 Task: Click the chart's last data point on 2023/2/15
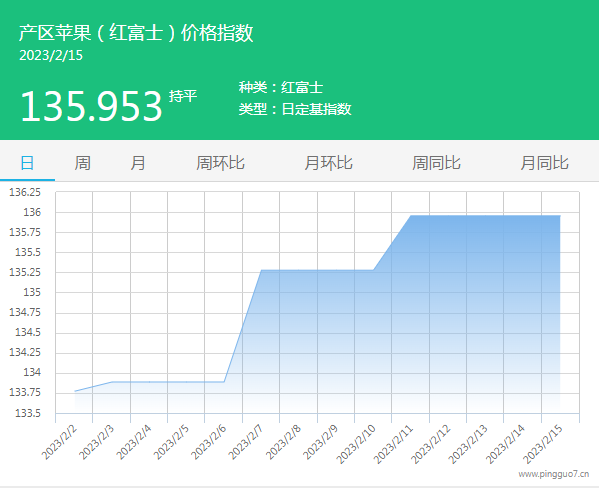(x=560, y=216)
